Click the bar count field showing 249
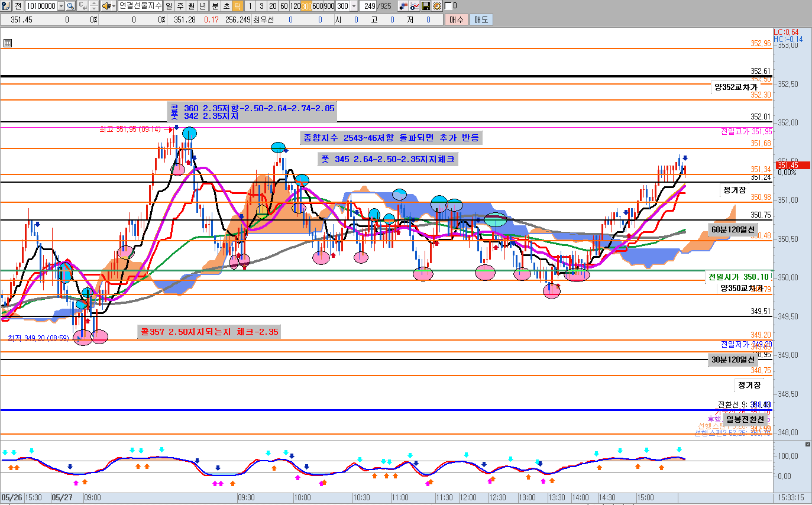 click(368, 6)
